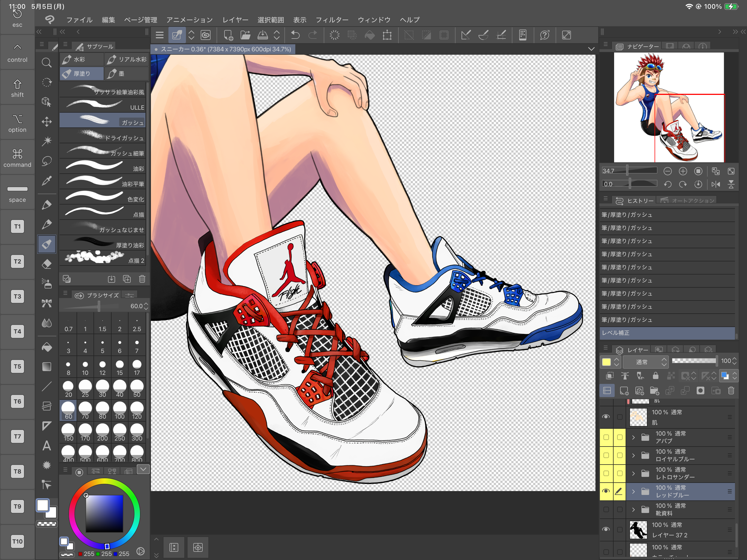Show the レトロサンダー folder layer
The image size is (747, 560).
coord(606,473)
